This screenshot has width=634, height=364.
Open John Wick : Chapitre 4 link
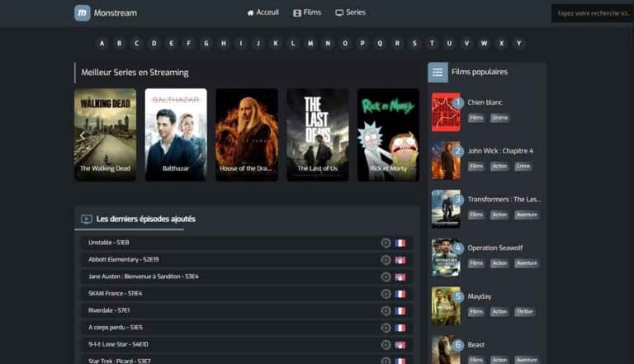[x=500, y=151]
